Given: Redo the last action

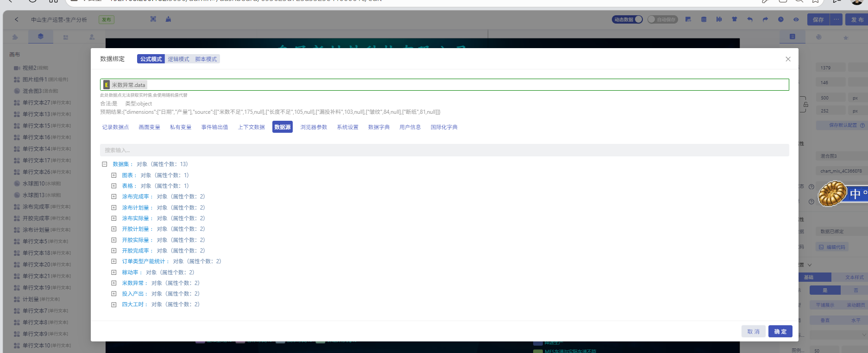Looking at the screenshot, I should tap(765, 19).
